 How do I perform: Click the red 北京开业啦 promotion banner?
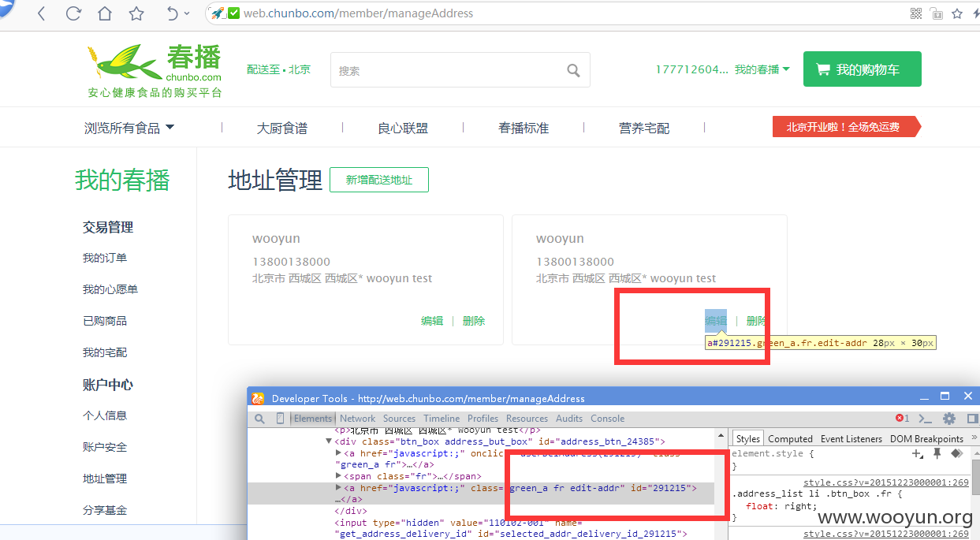[847, 127]
